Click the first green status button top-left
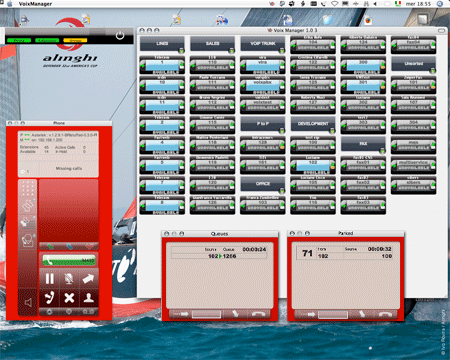The image size is (450, 360). [x=19, y=40]
